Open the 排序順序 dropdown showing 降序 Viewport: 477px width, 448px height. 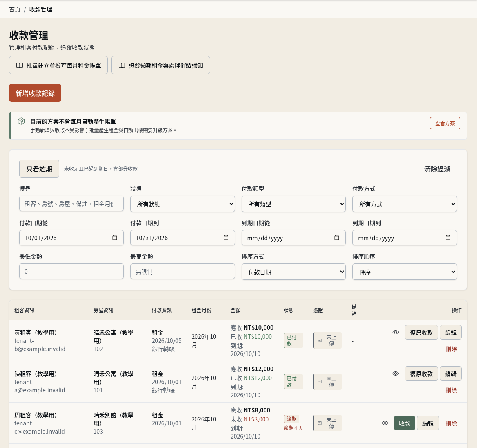[405, 272]
